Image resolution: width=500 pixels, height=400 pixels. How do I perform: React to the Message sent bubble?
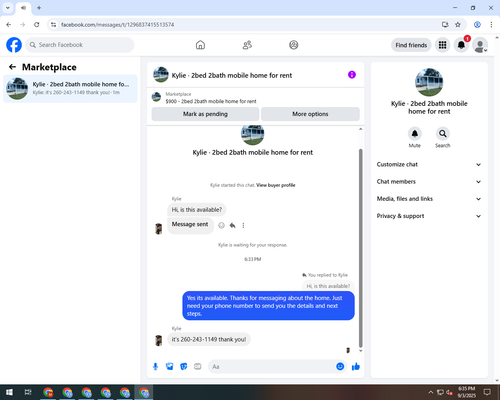click(221, 225)
